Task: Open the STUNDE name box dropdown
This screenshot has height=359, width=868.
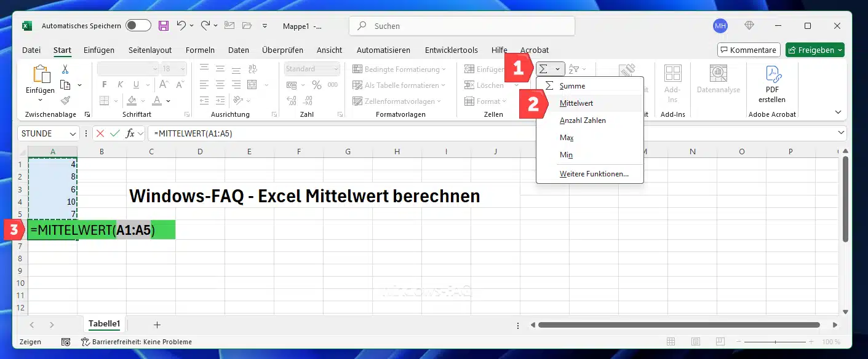Action: 73,133
